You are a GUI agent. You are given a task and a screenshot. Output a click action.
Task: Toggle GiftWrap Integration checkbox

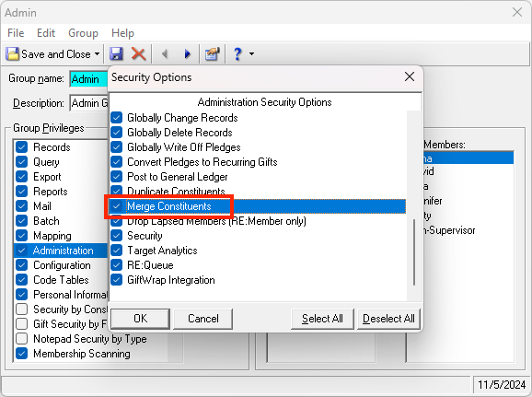(116, 280)
